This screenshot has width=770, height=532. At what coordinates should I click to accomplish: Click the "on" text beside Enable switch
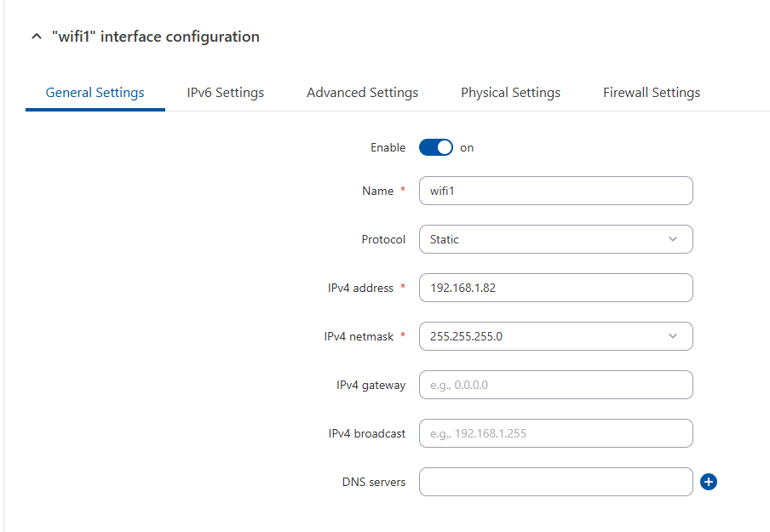click(467, 147)
